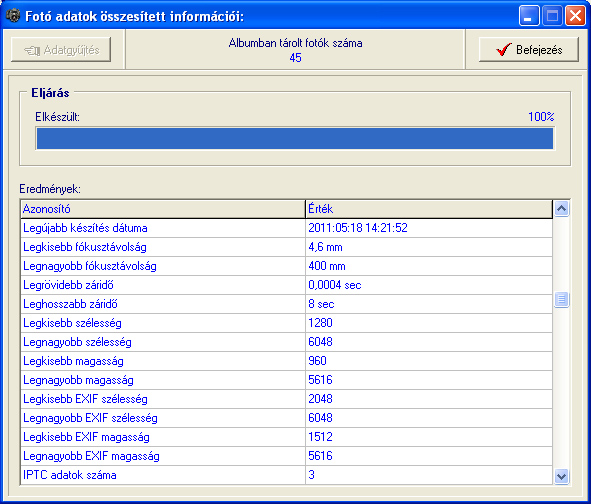The height and width of the screenshot is (504, 591).
Task: Click the Befejezés button
Action: 528,49
